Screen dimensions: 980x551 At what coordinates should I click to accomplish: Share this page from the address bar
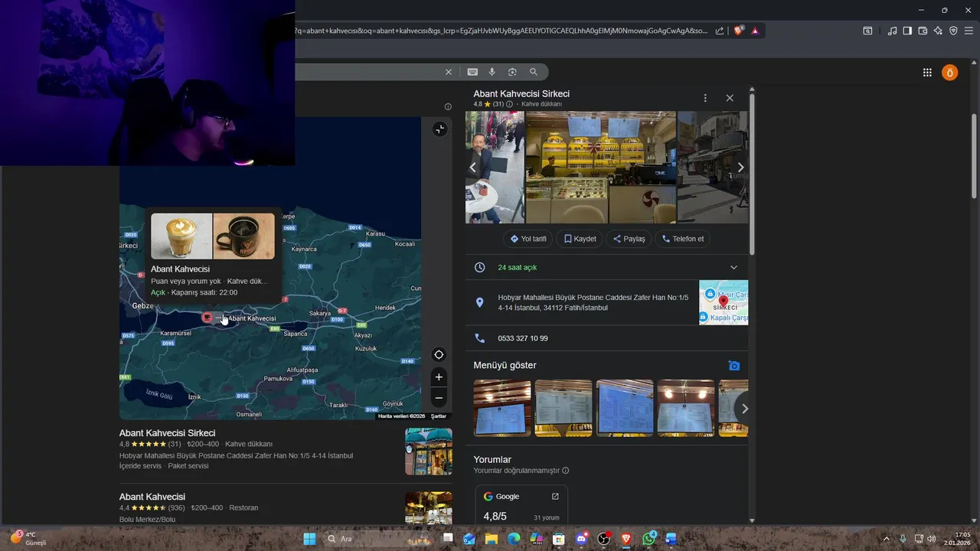pyautogui.click(x=720, y=31)
